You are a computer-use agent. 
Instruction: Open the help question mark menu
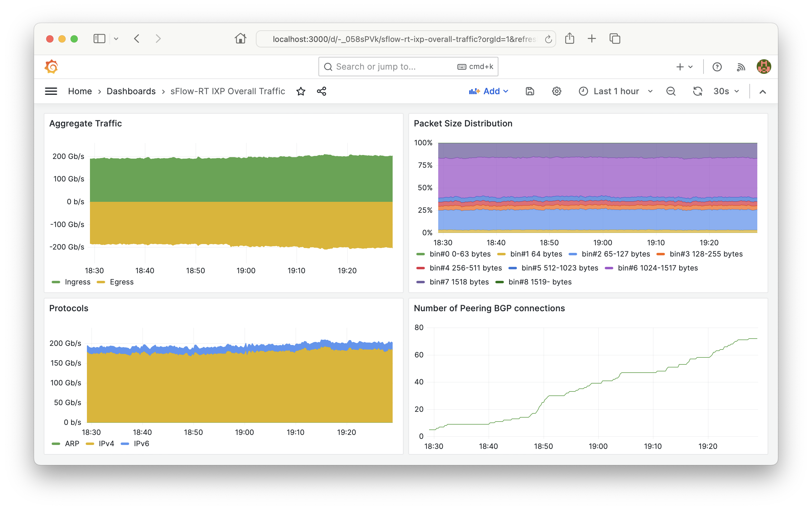[717, 67]
